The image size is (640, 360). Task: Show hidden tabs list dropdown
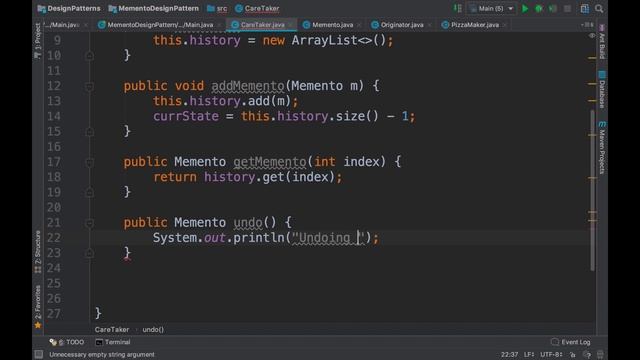587,25
